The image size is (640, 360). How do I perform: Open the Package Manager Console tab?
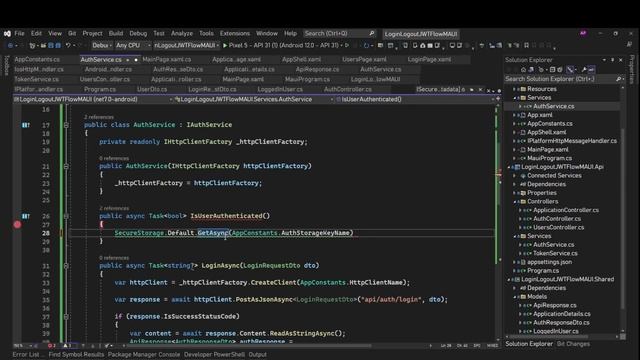click(x=144, y=355)
